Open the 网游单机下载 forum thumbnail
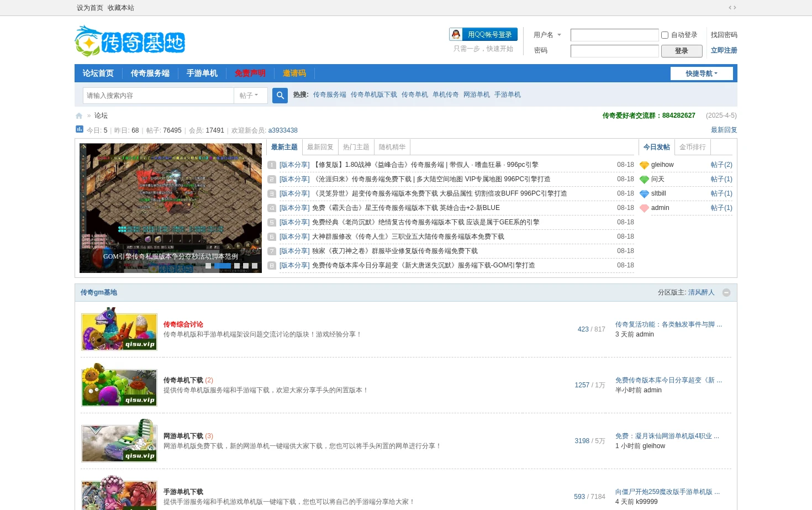The width and height of the screenshot is (812, 510). pos(119,441)
